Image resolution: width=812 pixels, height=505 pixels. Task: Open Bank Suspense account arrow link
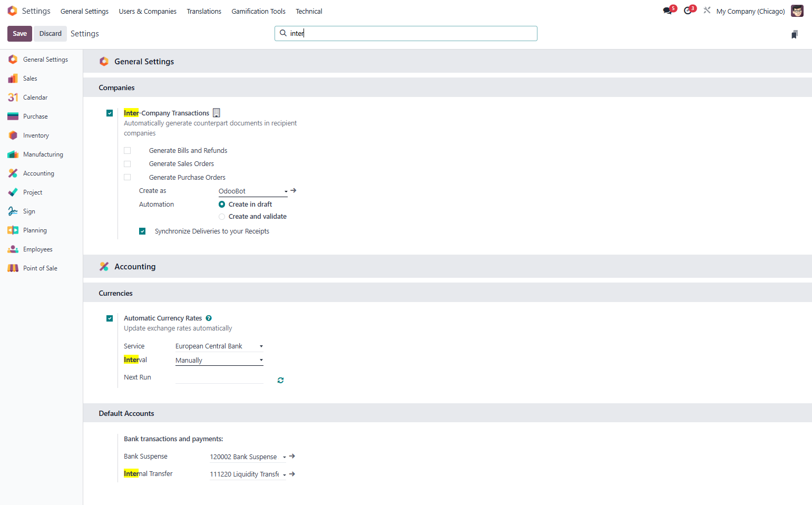pos(292,456)
